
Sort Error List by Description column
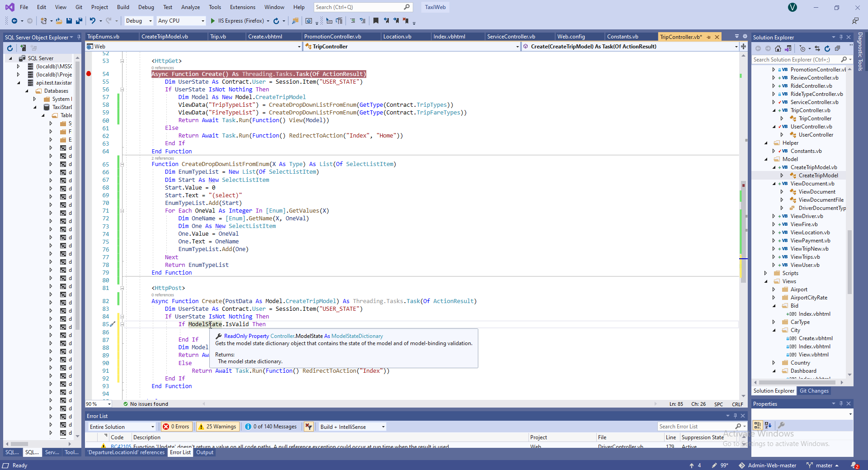[330, 437]
